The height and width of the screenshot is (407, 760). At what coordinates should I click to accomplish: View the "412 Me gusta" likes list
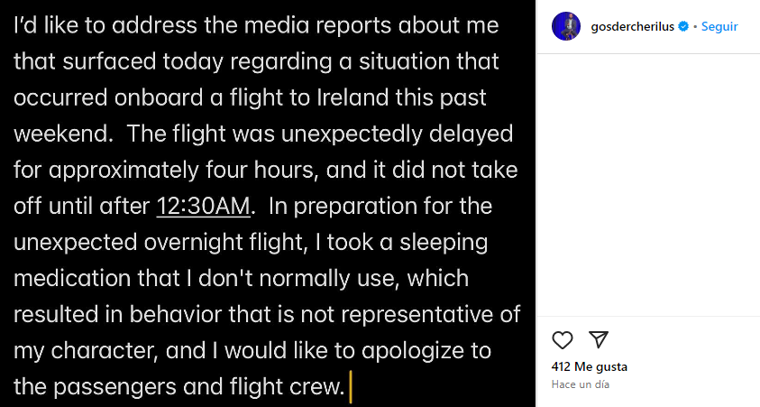[x=589, y=367]
